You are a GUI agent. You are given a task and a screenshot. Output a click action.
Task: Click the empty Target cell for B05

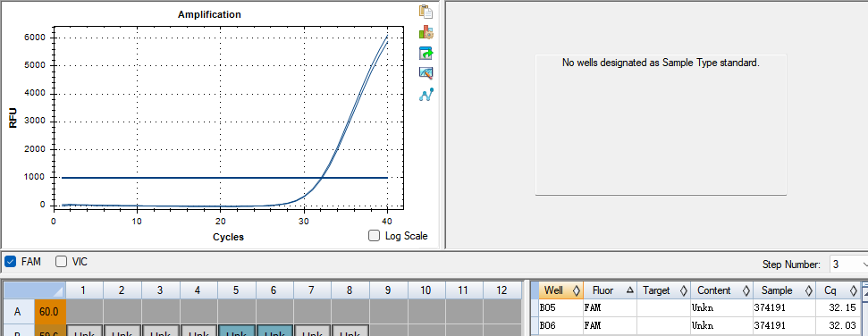click(x=663, y=307)
